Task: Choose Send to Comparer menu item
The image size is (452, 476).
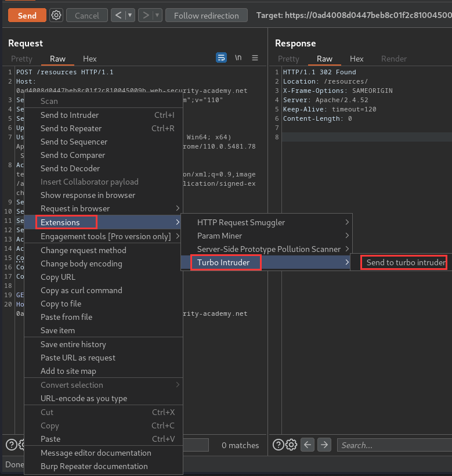Action: 103,155
